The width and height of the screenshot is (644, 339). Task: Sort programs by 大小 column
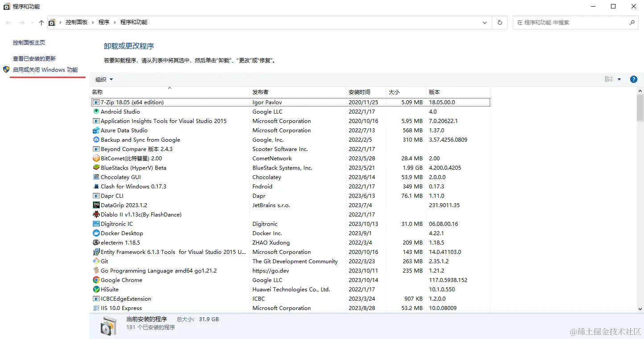tap(406, 92)
